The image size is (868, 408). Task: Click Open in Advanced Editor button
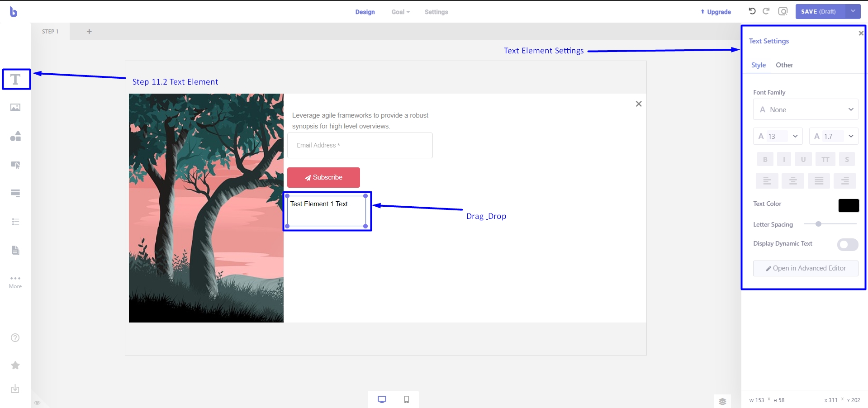pyautogui.click(x=806, y=268)
